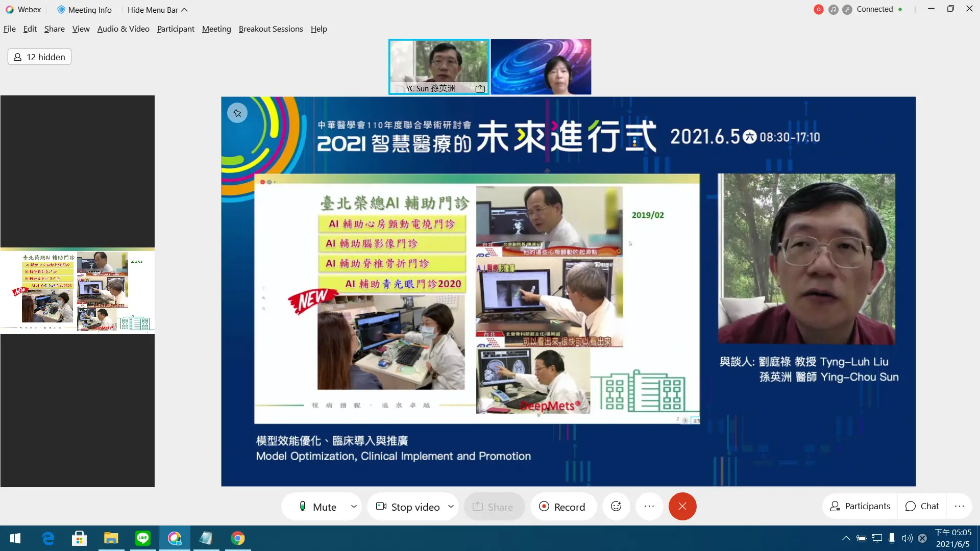Start recording with Record button
The height and width of the screenshot is (551, 980).
[x=562, y=507]
